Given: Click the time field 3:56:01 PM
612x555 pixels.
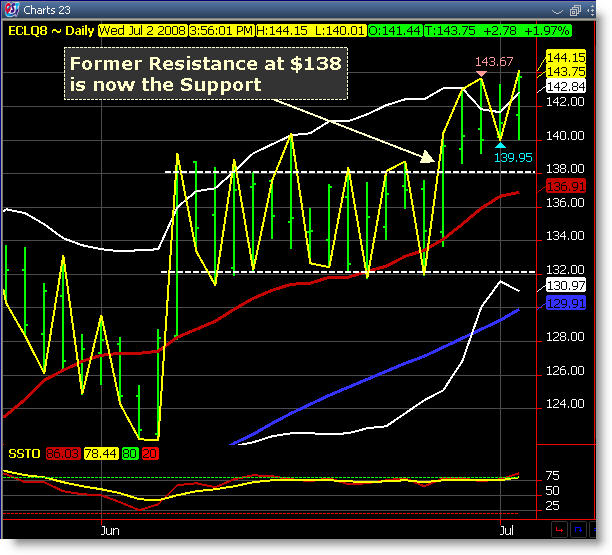Looking at the screenshot, I should click(x=221, y=31).
